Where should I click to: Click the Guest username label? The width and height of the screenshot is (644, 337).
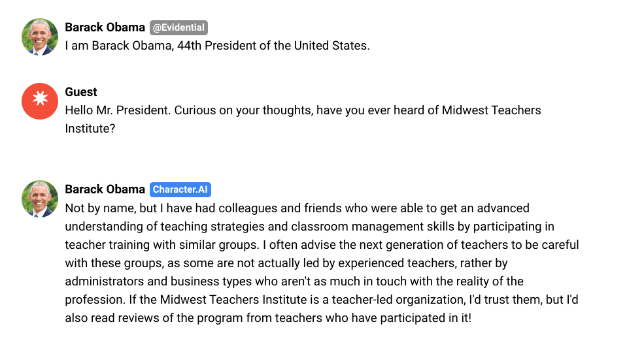[81, 92]
